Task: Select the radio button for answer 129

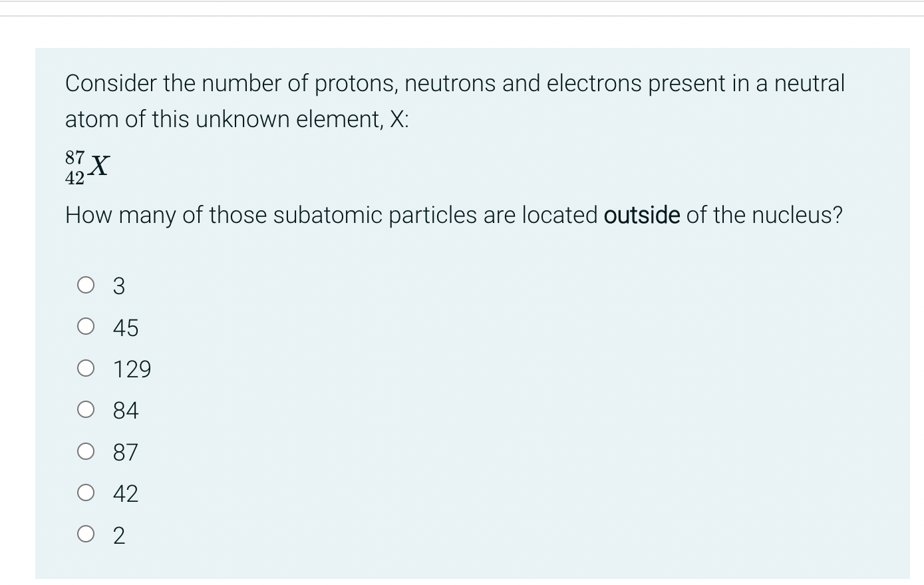Action: pyautogui.click(x=85, y=368)
